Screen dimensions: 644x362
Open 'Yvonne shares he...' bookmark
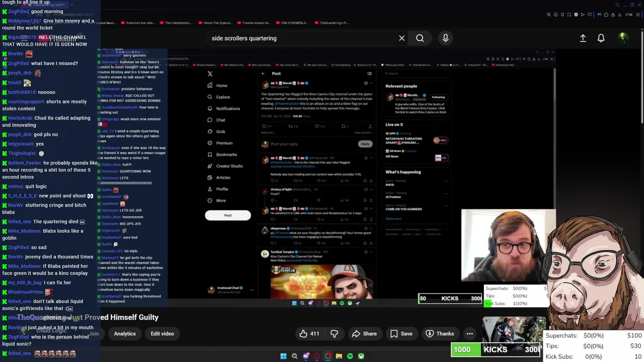click(254, 23)
